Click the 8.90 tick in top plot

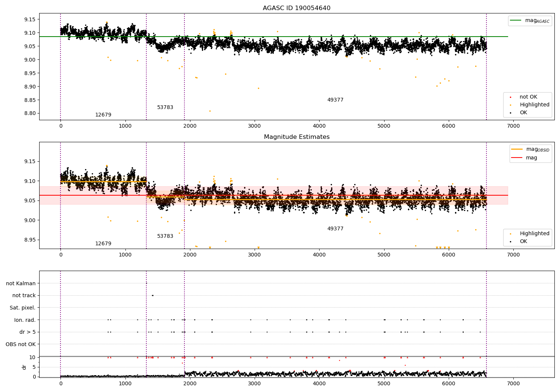29,87
